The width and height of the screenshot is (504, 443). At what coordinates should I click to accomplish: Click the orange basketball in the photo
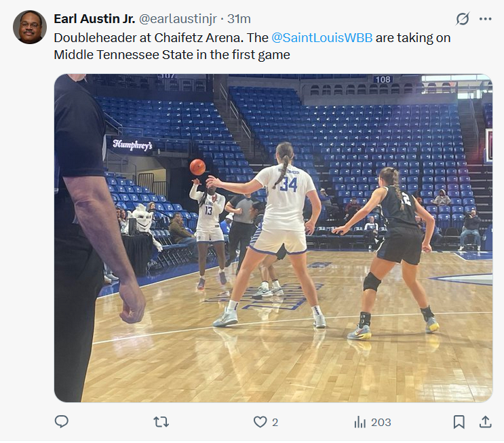(x=197, y=167)
